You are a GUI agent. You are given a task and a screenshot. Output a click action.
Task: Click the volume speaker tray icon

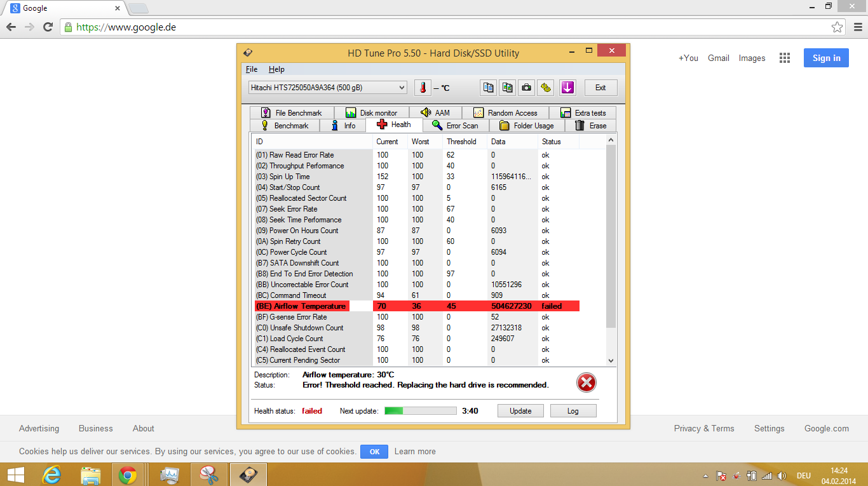pos(782,475)
